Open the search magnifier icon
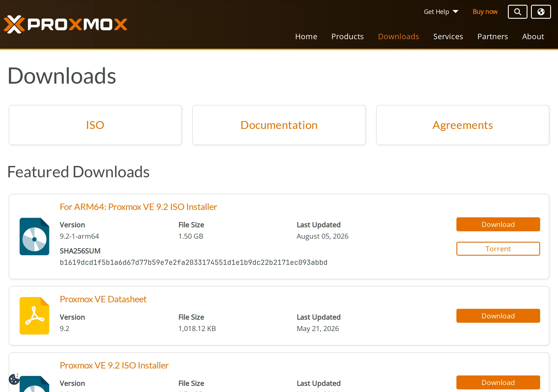This screenshot has width=558, height=392. point(517,12)
